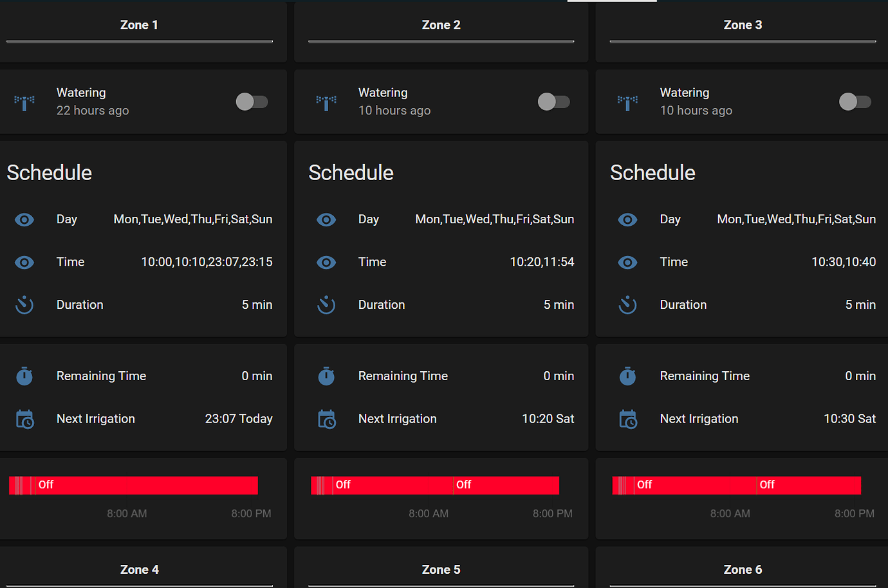Click Zone 3 Time eye icon
This screenshot has width=888, height=588.
pos(627,262)
